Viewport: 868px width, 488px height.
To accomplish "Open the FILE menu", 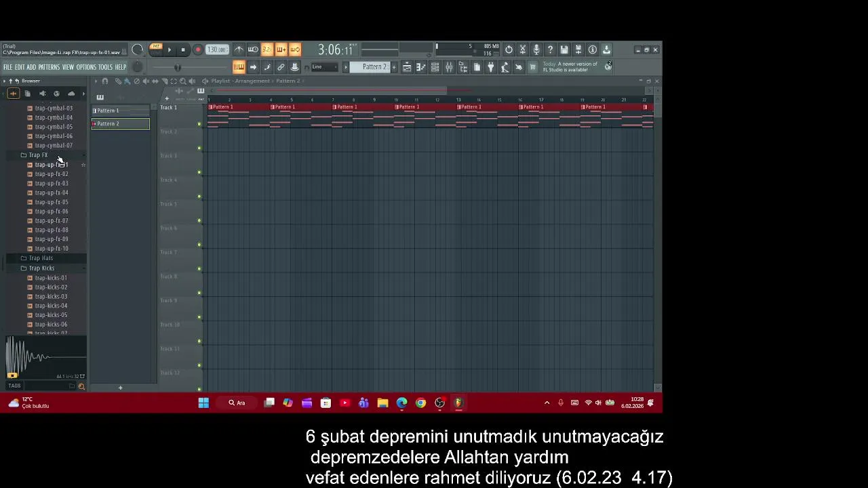I will click(7, 67).
